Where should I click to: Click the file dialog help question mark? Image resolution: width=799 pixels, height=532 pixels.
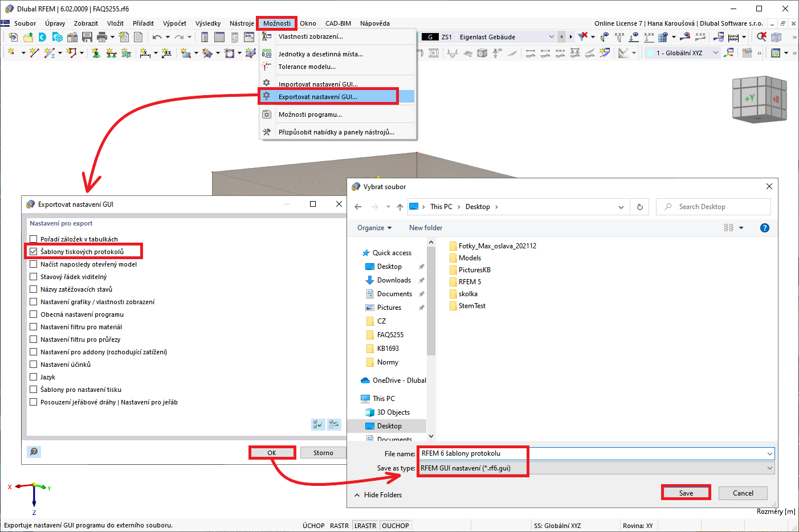(x=765, y=228)
